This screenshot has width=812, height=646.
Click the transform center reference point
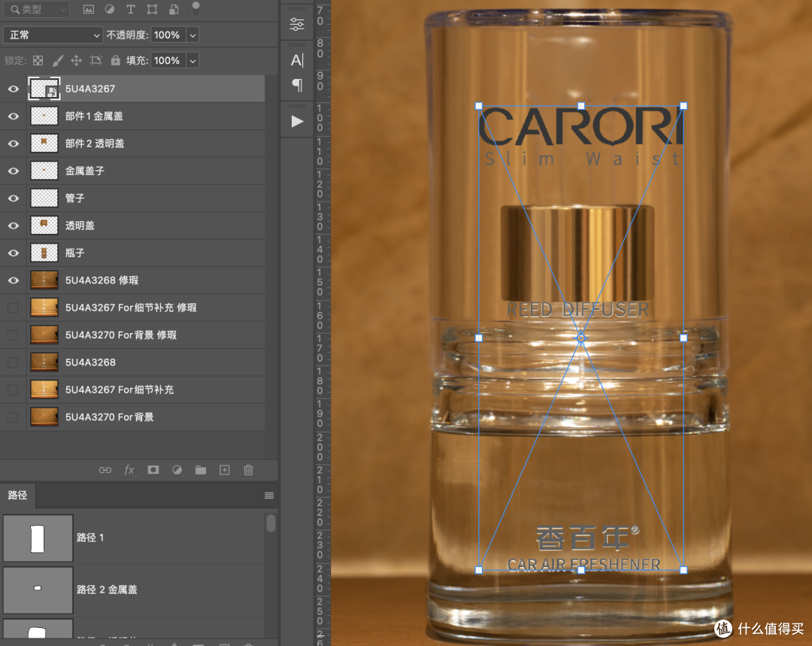(x=581, y=338)
